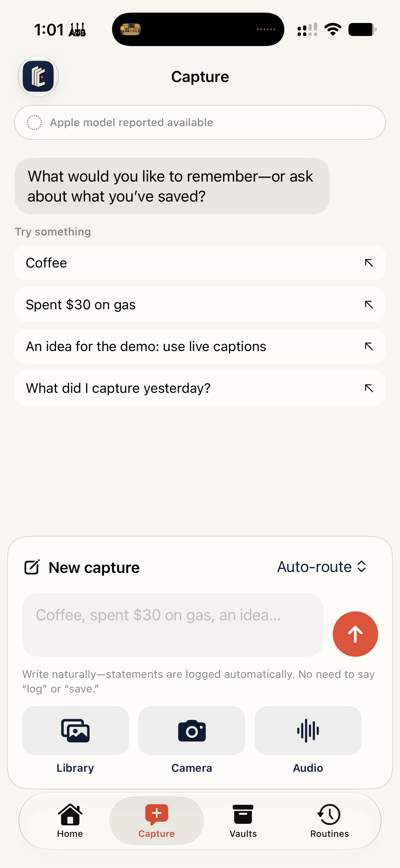Screen dimensions: 400x868
Task: Switch to the Home tab
Action: (70, 820)
